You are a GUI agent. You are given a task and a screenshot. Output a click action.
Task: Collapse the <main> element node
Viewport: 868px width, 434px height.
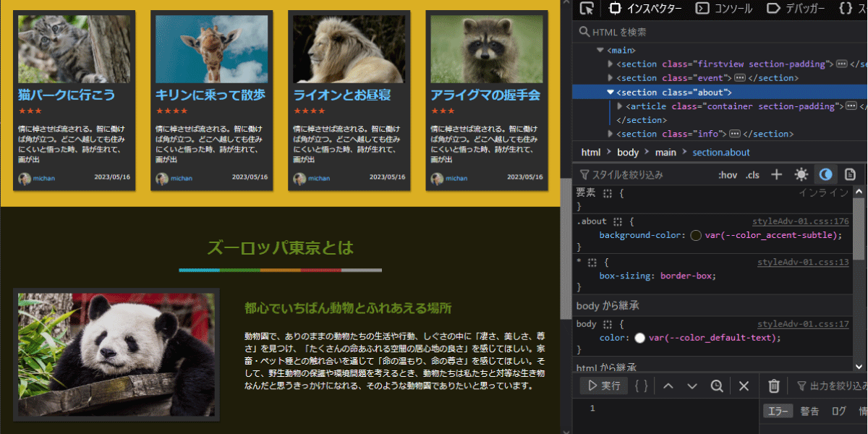(x=600, y=50)
